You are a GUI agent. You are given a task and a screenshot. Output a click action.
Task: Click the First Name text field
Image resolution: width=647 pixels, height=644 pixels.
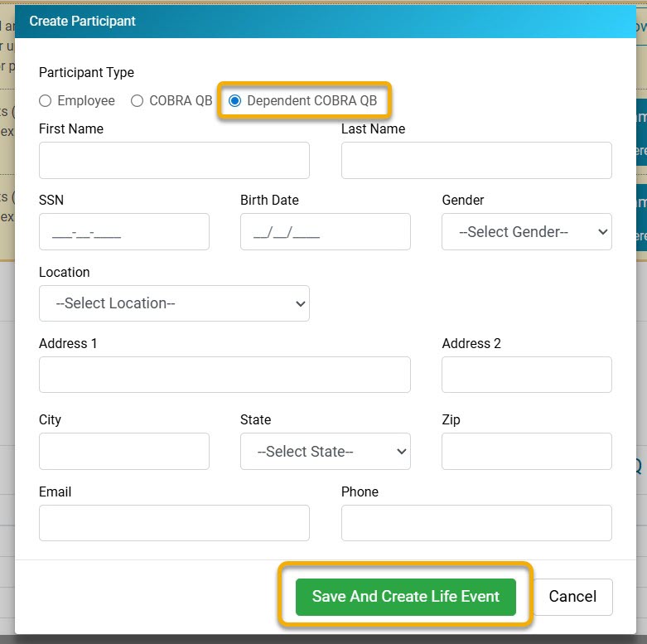point(174,160)
